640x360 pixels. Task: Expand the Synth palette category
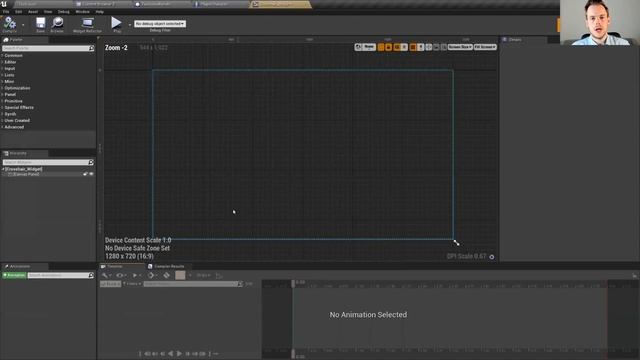tap(10, 114)
